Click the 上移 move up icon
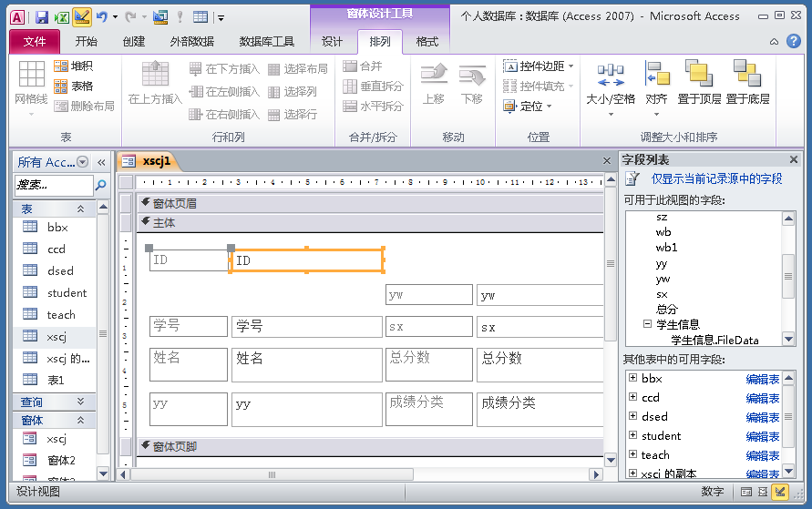This screenshot has height=509, width=812. pos(434,84)
